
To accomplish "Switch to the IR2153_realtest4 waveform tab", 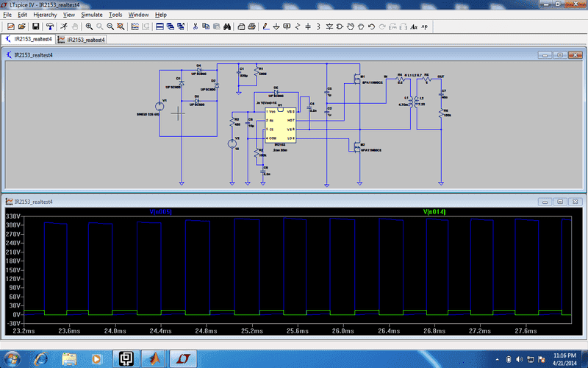I will [82, 40].
